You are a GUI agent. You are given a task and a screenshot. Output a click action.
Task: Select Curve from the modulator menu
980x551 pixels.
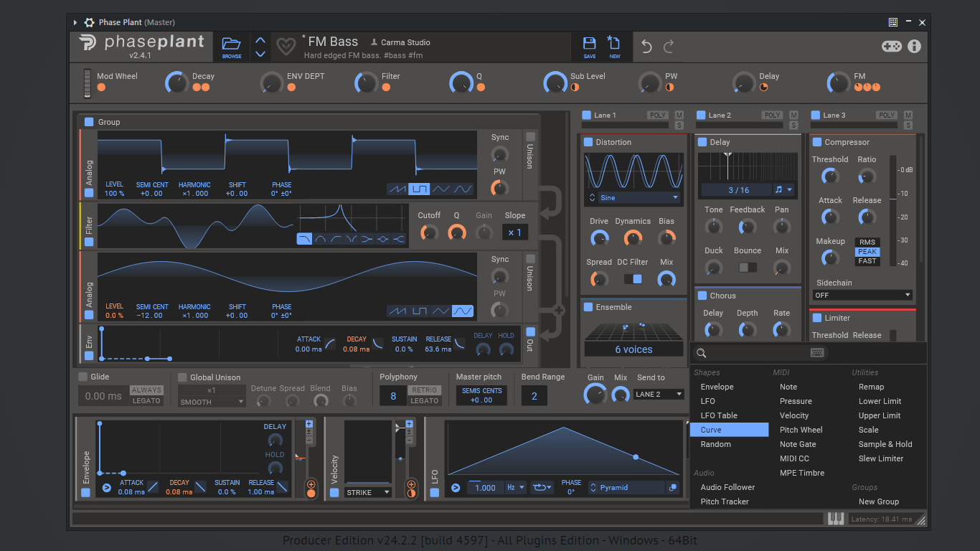tap(729, 430)
